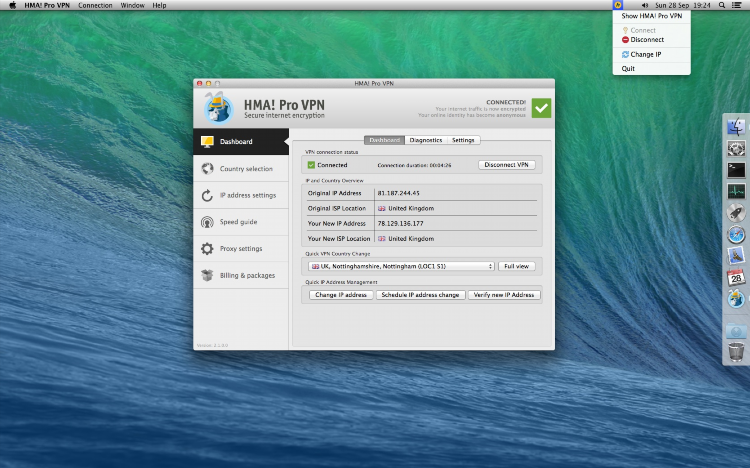The image size is (750, 468).
Task: Open the Help menu
Action: point(159,5)
